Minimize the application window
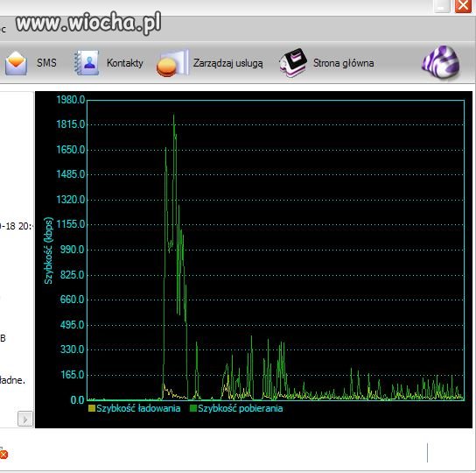Image resolution: width=476 pixels, height=473 pixels. coord(442,6)
